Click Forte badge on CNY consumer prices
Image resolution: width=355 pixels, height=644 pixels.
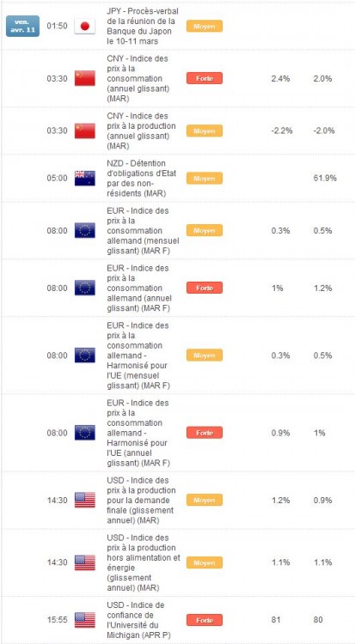(205, 78)
